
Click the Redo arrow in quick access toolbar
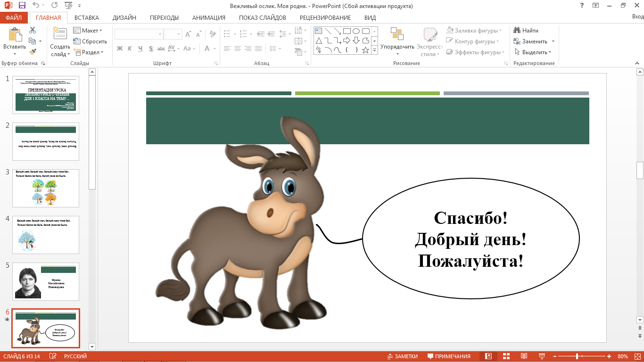[x=54, y=6]
